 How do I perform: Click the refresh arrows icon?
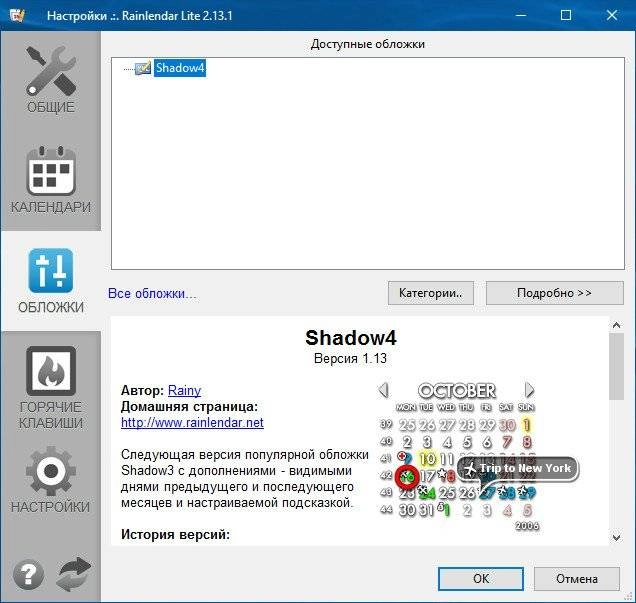(73, 574)
